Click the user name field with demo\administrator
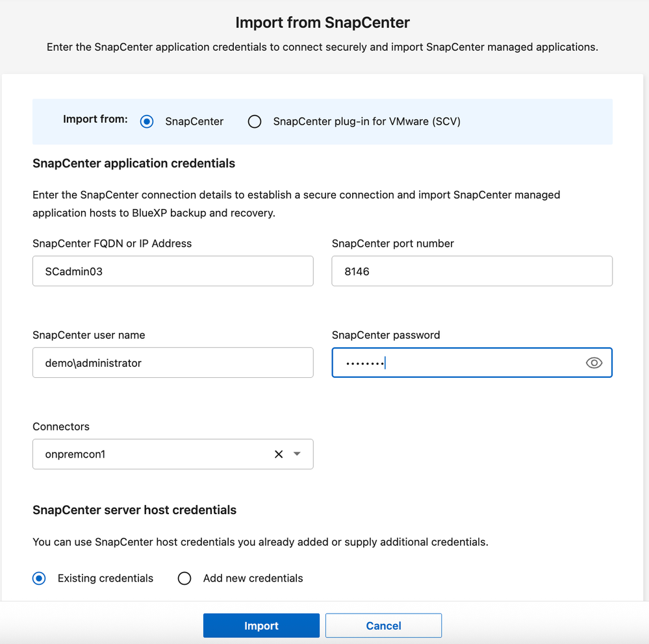This screenshot has height=644, width=649. tap(173, 363)
